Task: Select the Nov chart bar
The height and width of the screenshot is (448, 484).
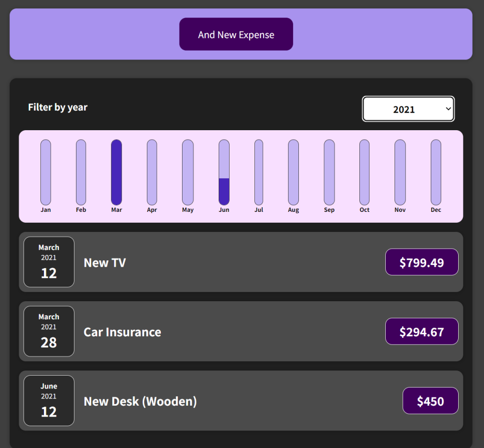Action: coord(400,173)
